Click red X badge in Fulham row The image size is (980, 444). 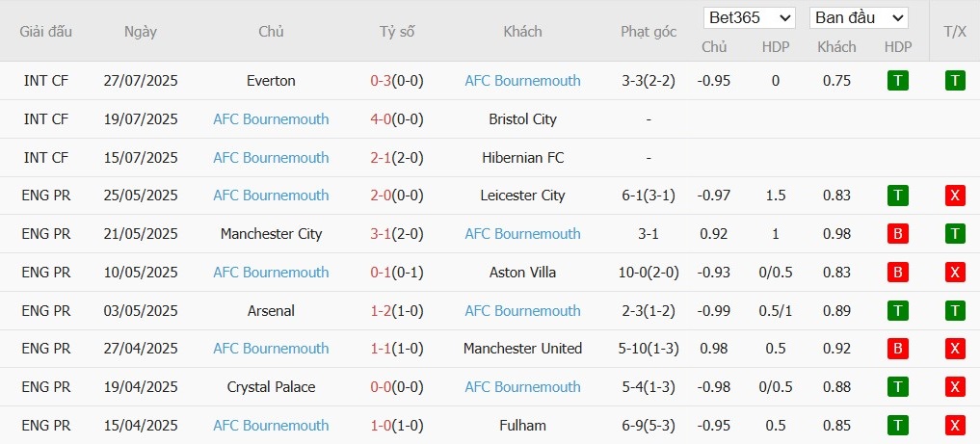(x=954, y=426)
